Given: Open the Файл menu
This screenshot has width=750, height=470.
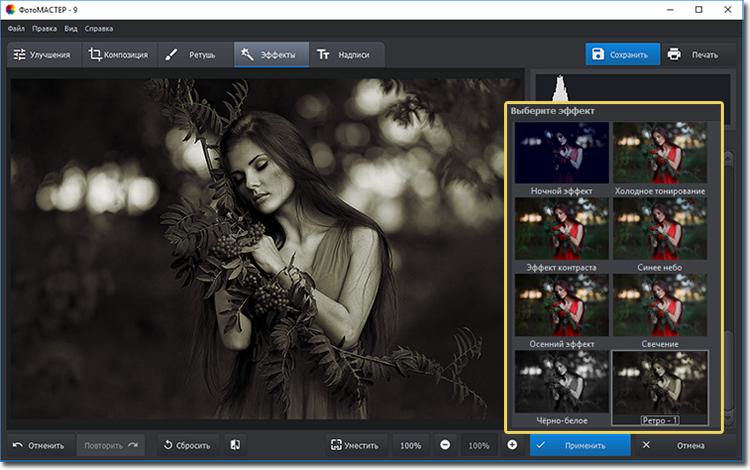Looking at the screenshot, I should pyautogui.click(x=15, y=28).
